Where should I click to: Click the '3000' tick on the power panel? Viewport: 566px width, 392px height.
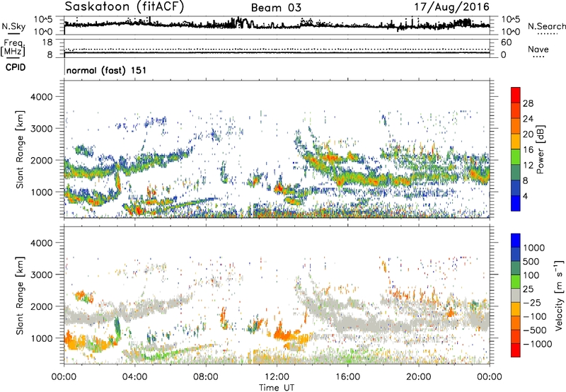coord(41,129)
